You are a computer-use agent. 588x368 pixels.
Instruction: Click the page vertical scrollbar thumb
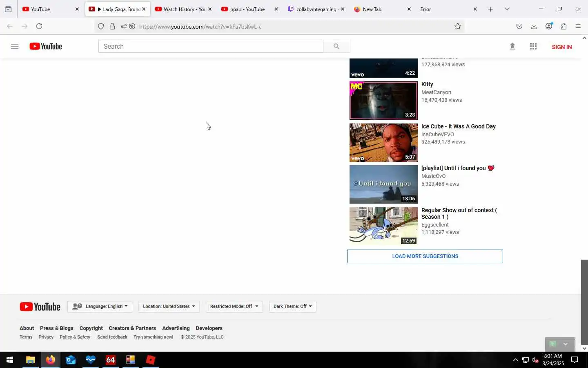(584, 302)
